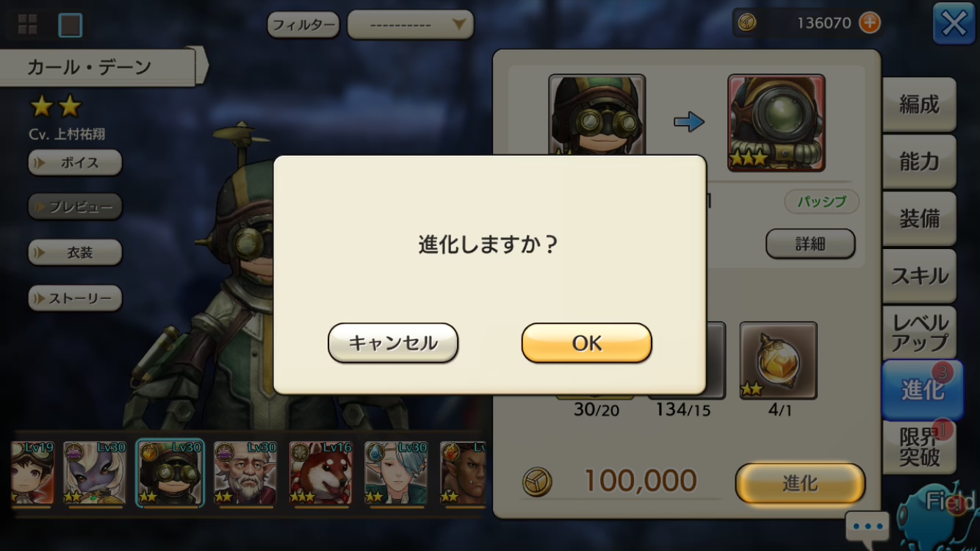Viewport: 980px width, 551px height.
Task: Click the golden orb evolution material icon
Action: click(778, 360)
